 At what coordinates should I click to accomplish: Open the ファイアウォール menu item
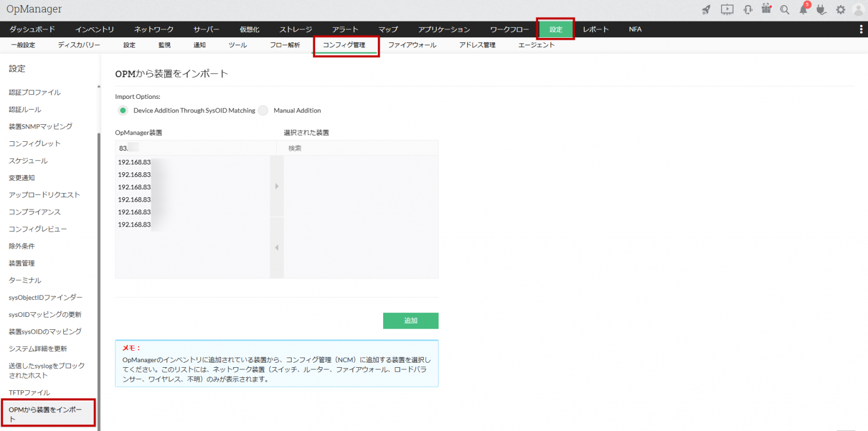[x=413, y=45]
